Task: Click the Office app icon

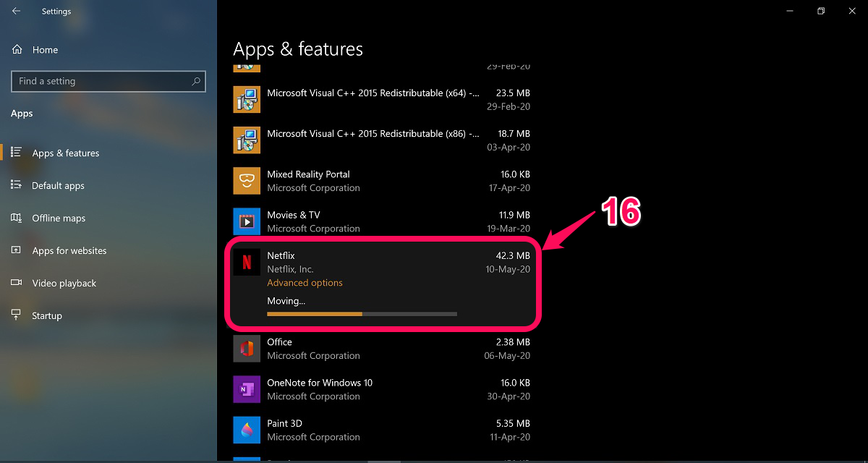Action: point(247,349)
